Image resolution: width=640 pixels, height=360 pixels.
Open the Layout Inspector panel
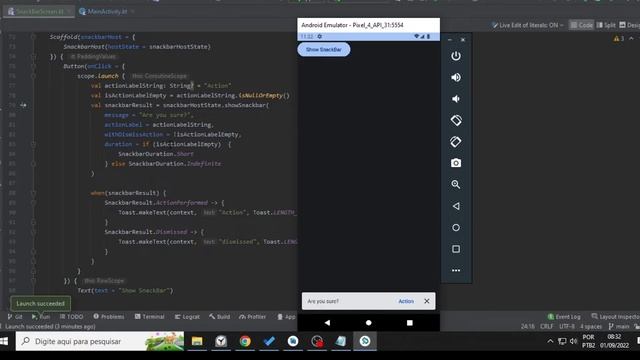(616, 317)
